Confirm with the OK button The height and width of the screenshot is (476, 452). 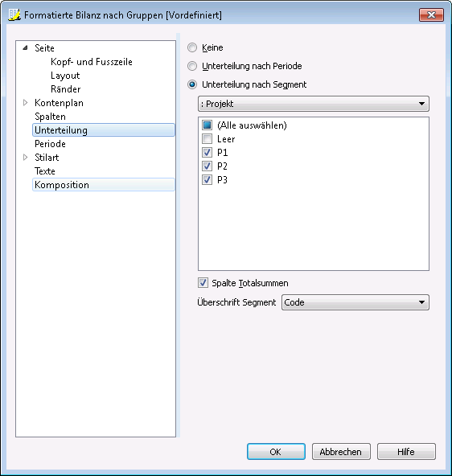pos(276,452)
